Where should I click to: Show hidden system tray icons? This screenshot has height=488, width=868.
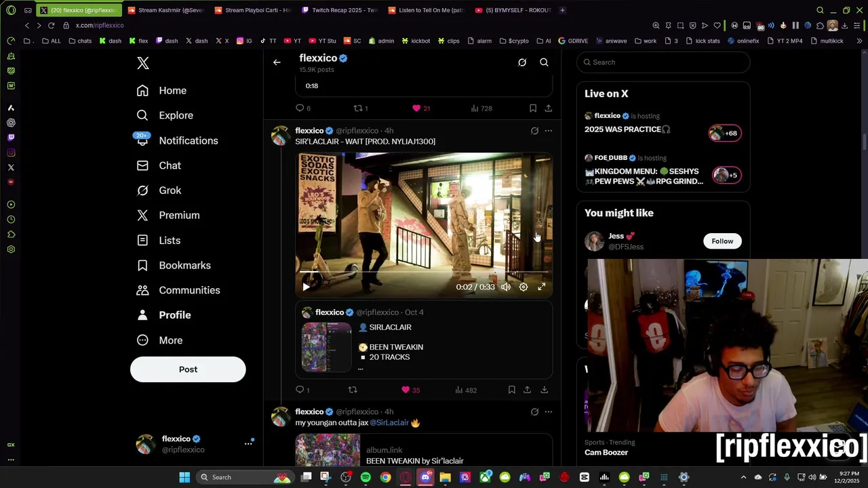pos(743,477)
